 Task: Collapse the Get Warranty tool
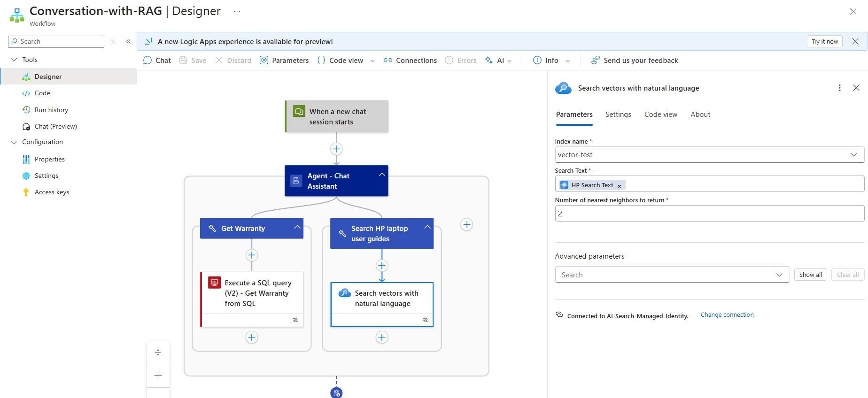click(x=297, y=227)
